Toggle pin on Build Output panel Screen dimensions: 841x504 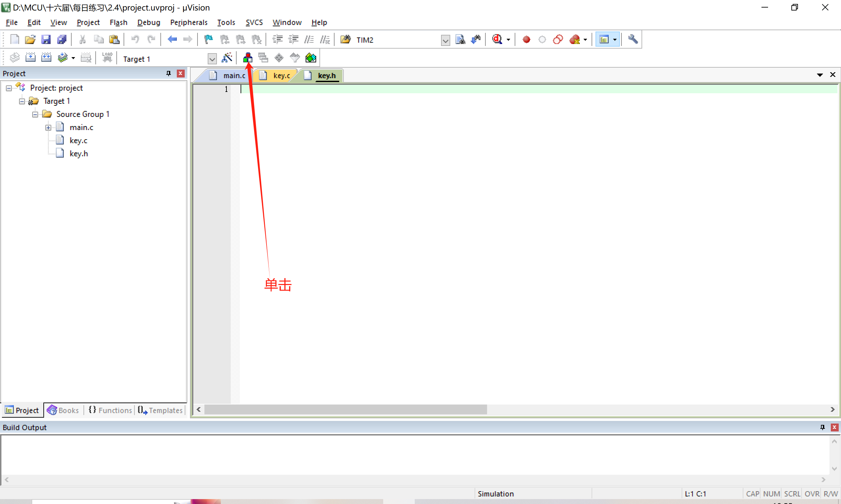[x=822, y=427]
